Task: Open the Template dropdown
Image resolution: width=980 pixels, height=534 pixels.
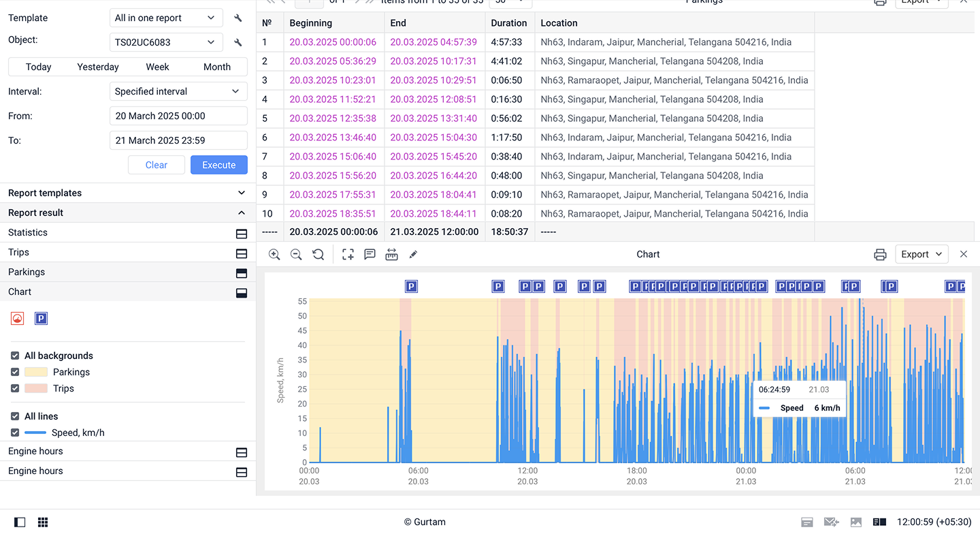Action: click(165, 18)
